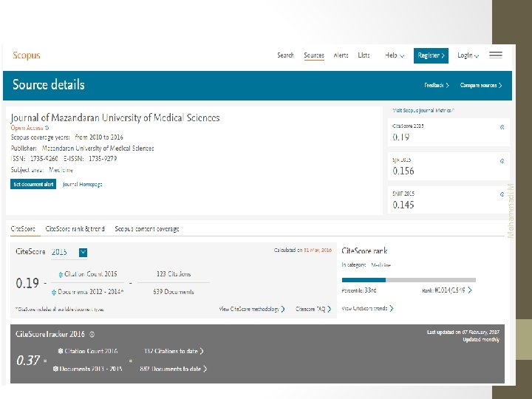Open the Search menu item
This screenshot has height=399, width=532.
tap(286, 55)
